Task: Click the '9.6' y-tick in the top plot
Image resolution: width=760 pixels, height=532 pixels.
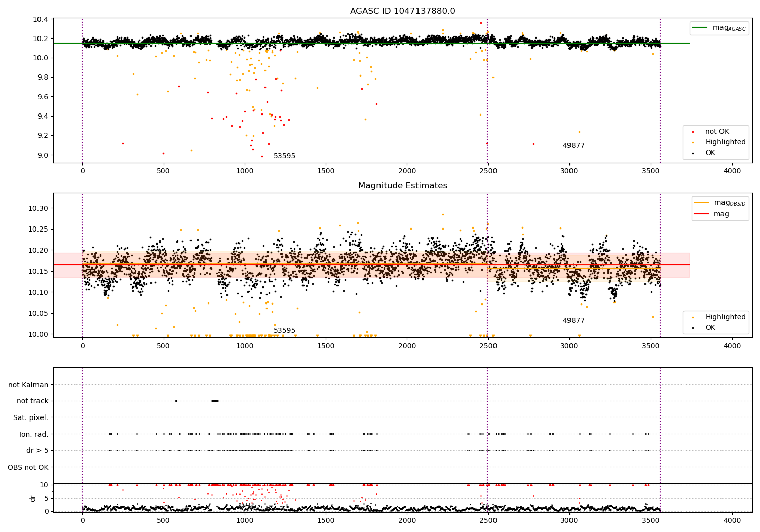Action: 43,97
